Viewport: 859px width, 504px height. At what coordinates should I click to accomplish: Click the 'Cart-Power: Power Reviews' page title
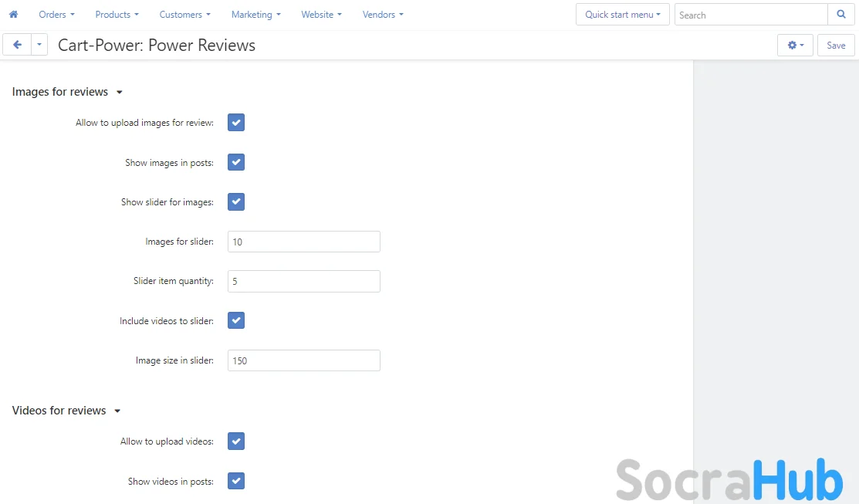157,45
